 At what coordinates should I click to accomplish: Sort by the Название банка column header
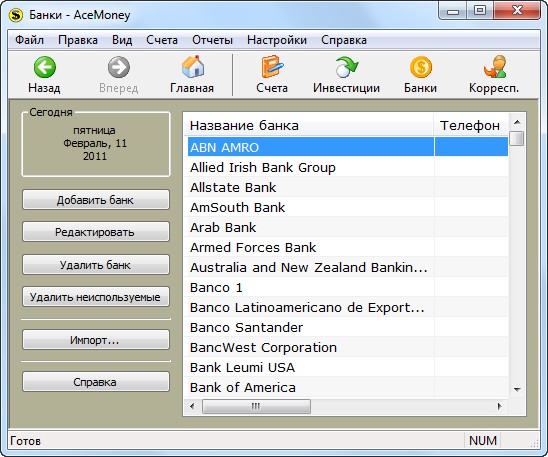pos(309,125)
